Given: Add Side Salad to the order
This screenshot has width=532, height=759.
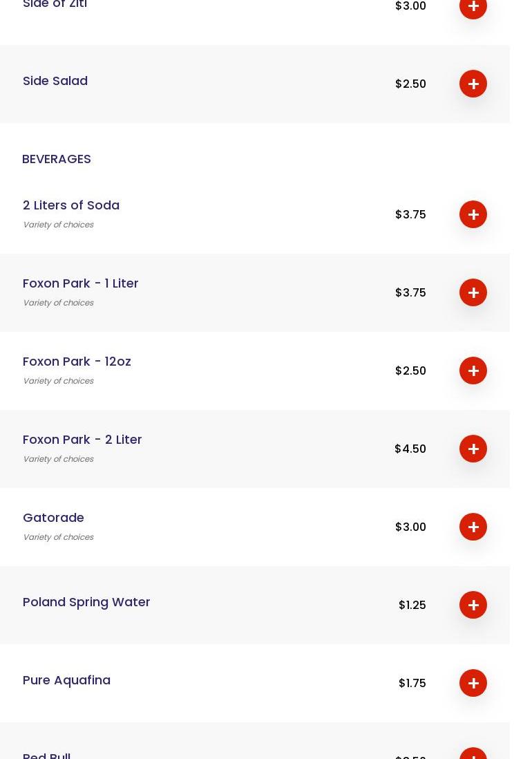Looking at the screenshot, I should click(x=473, y=84).
